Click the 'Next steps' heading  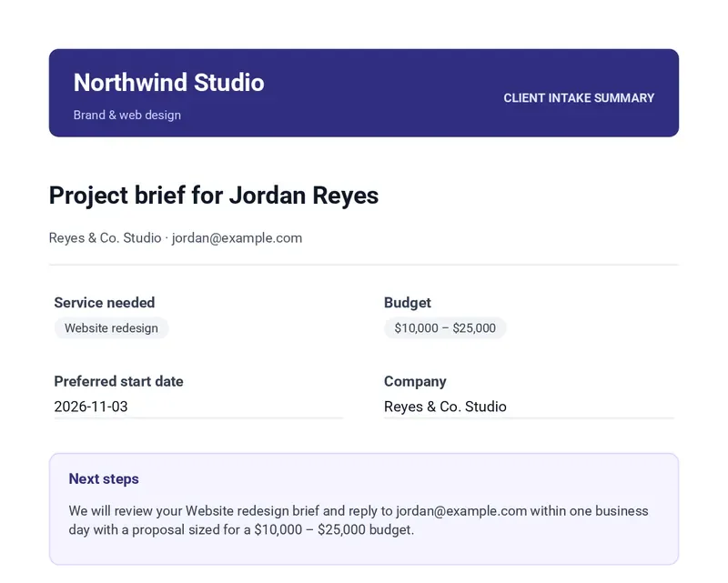click(104, 479)
